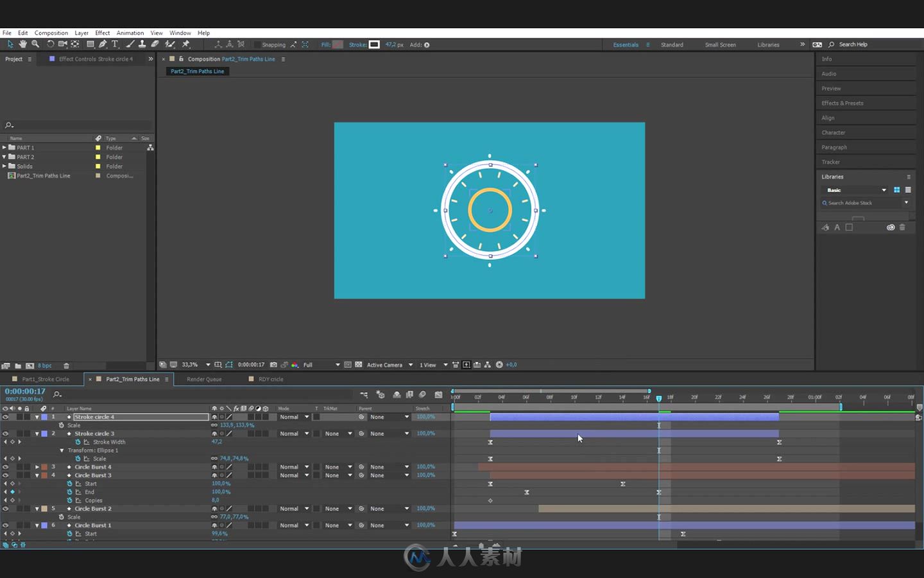
Task: Hide the Stroke circle 3 layer
Action: tap(5, 433)
